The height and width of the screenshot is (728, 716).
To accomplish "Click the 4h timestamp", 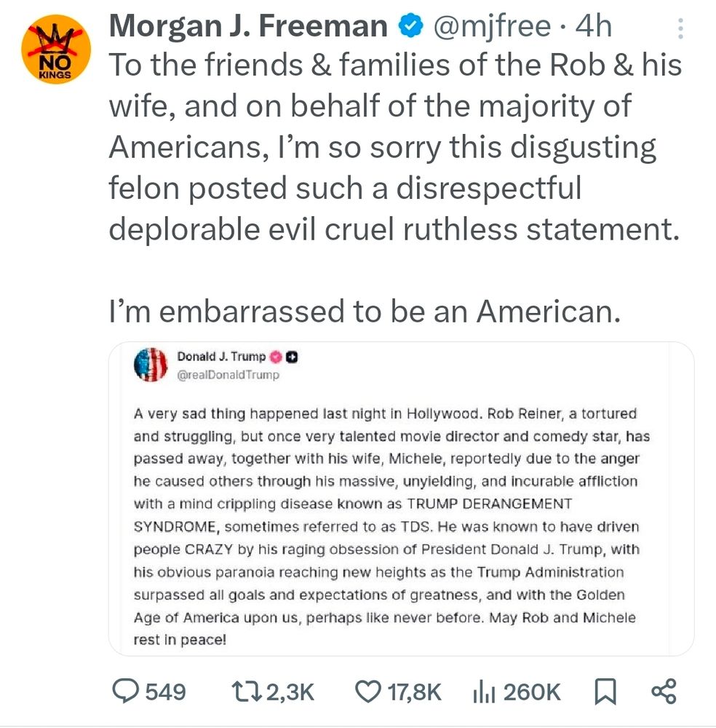I will (x=593, y=27).
